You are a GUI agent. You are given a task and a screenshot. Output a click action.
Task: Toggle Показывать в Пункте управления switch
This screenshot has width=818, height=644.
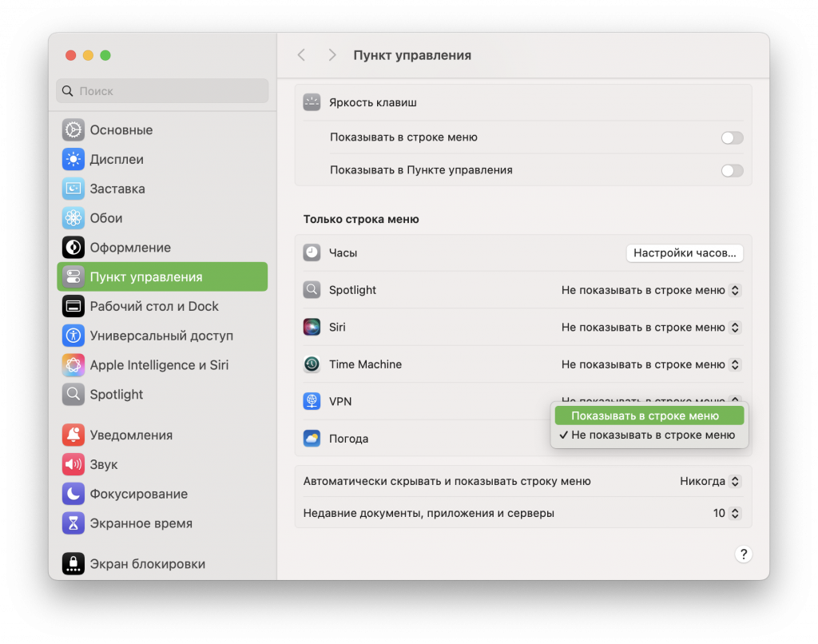732,170
